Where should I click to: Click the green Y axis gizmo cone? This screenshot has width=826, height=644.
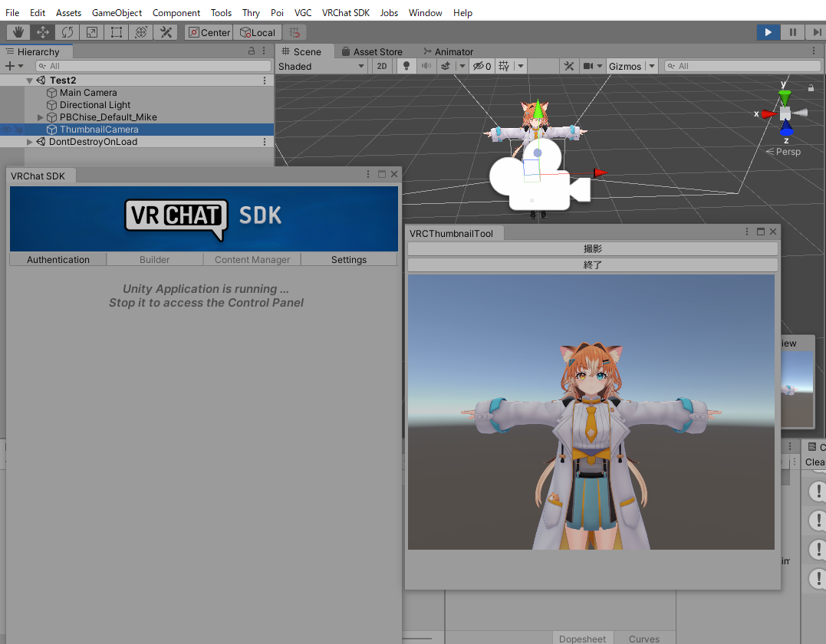pos(785,97)
